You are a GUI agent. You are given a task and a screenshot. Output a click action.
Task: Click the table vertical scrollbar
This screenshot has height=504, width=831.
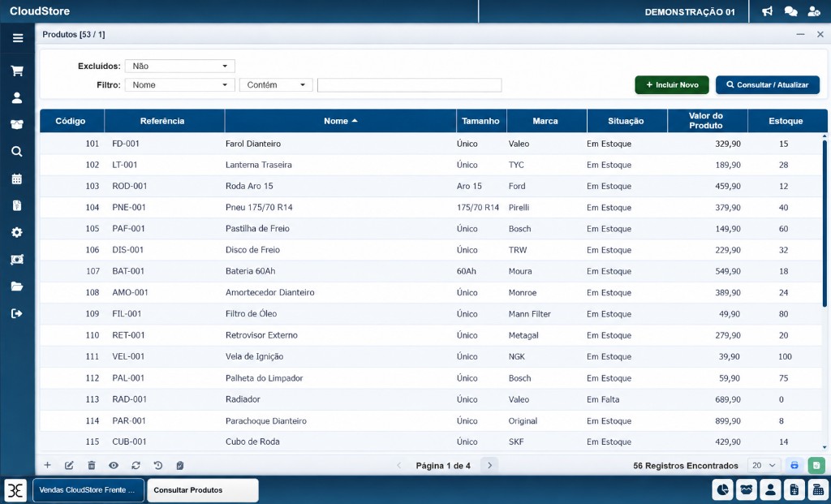pos(825,222)
